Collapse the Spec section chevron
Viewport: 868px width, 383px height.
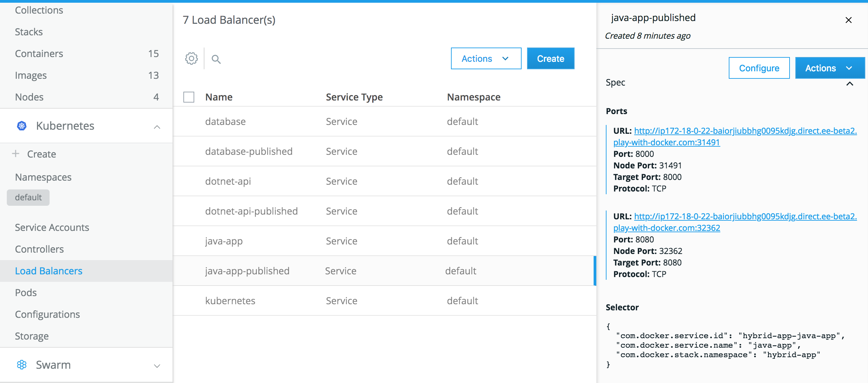850,84
